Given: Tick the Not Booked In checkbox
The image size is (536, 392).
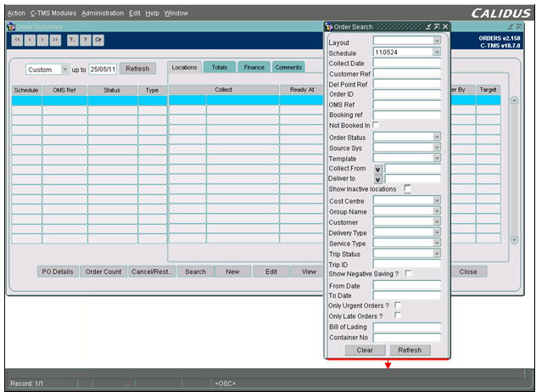Looking at the screenshot, I should point(376,125).
